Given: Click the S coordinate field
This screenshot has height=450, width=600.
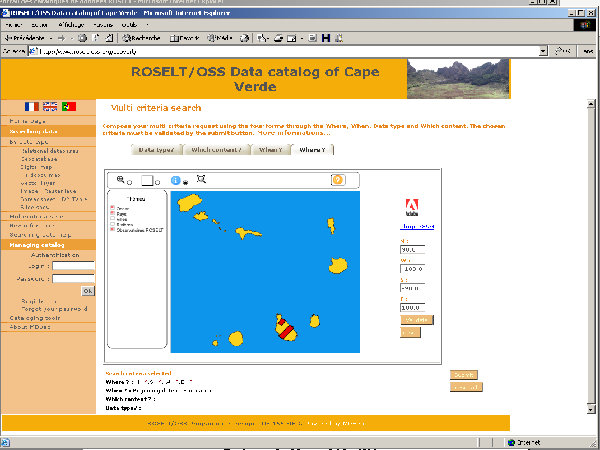Looking at the screenshot, I should pos(412,288).
